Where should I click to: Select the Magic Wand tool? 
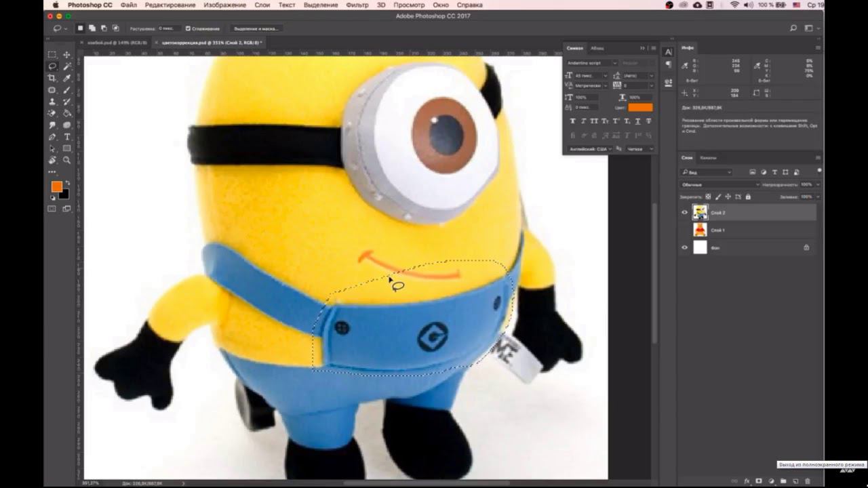click(67, 66)
